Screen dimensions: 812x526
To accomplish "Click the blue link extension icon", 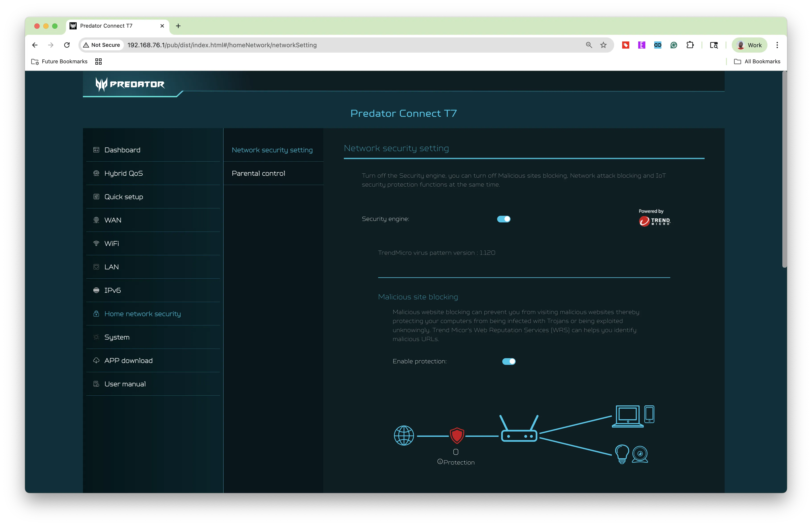I will [657, 45].
